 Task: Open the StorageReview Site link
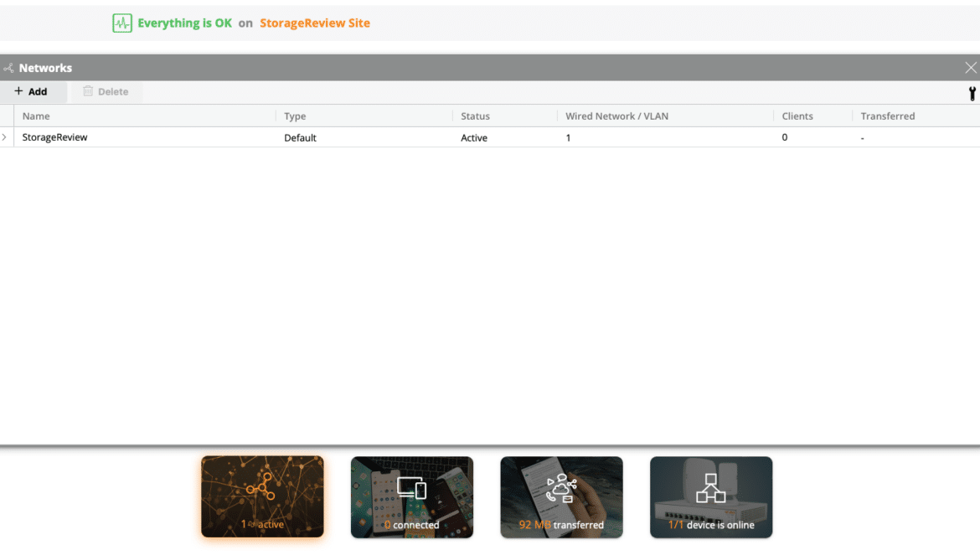tap(314, 23)
